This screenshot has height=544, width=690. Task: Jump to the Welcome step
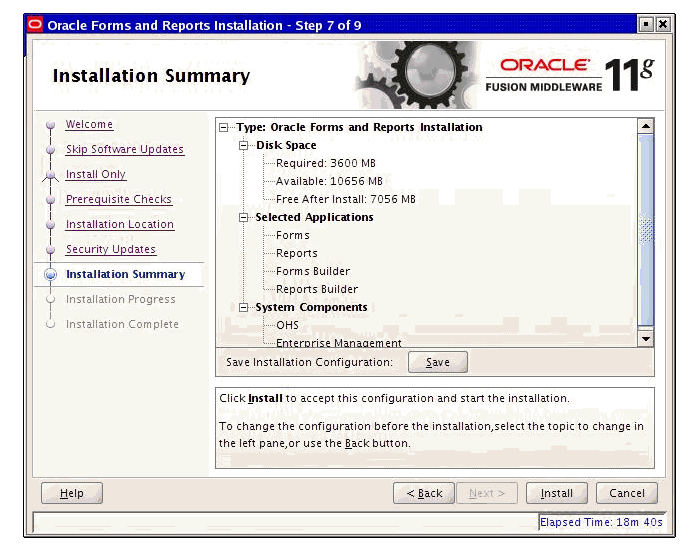(89, 125)
